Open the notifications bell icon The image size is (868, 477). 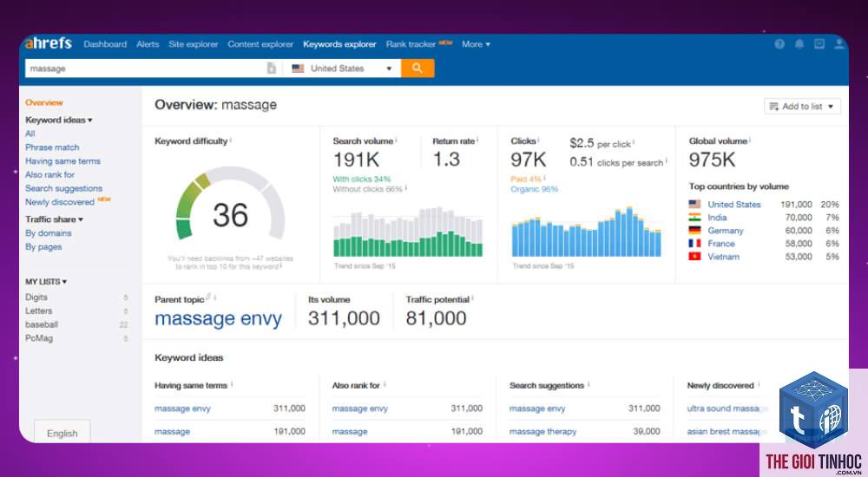coord(799,44)
